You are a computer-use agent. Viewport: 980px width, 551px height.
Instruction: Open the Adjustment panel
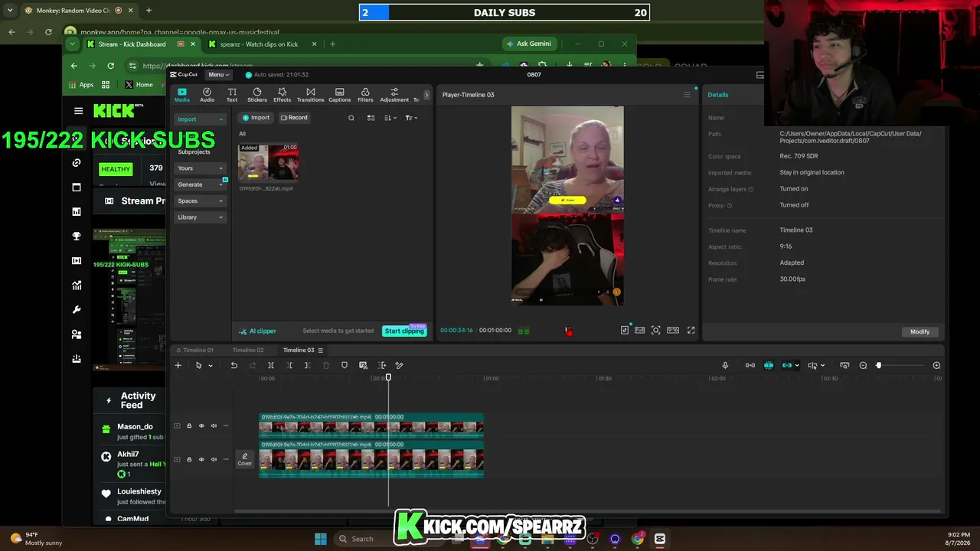(x=394, y=95)
